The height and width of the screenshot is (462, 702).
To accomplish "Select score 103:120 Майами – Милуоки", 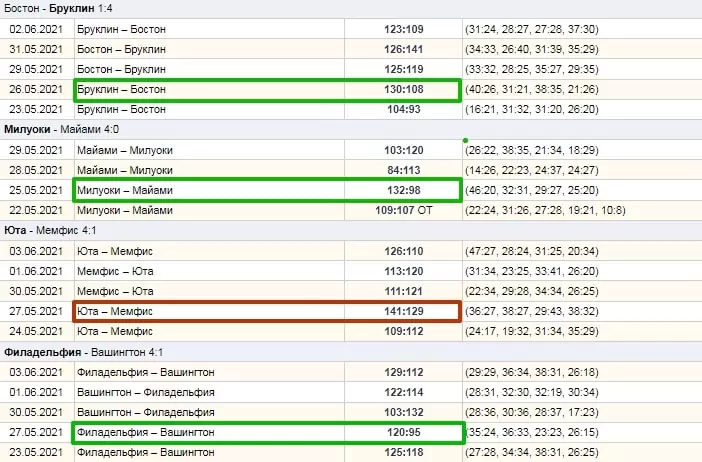I will coord(403,150).
